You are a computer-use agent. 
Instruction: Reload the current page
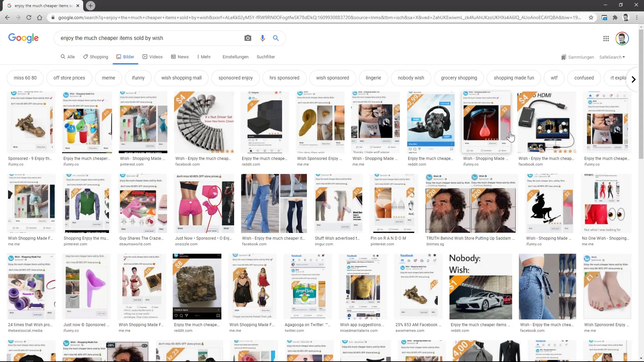tap(29, 17)
